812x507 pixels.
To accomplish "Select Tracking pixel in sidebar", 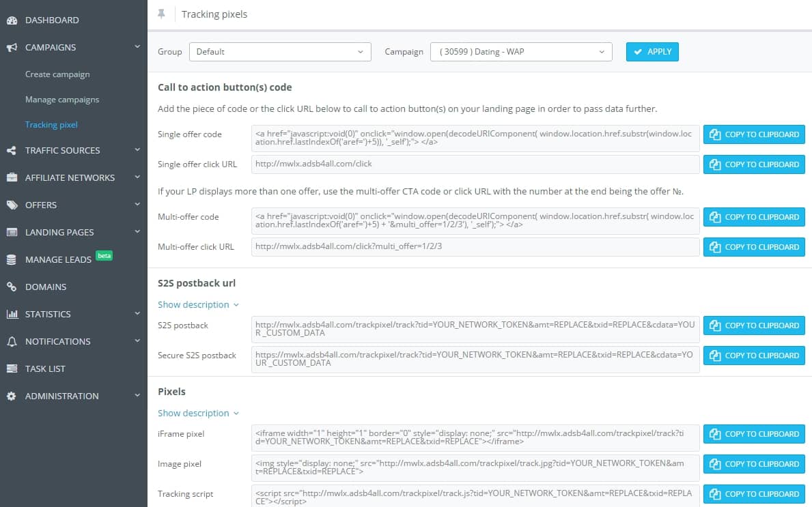I will pyautogui.click(x=51, y=125).
